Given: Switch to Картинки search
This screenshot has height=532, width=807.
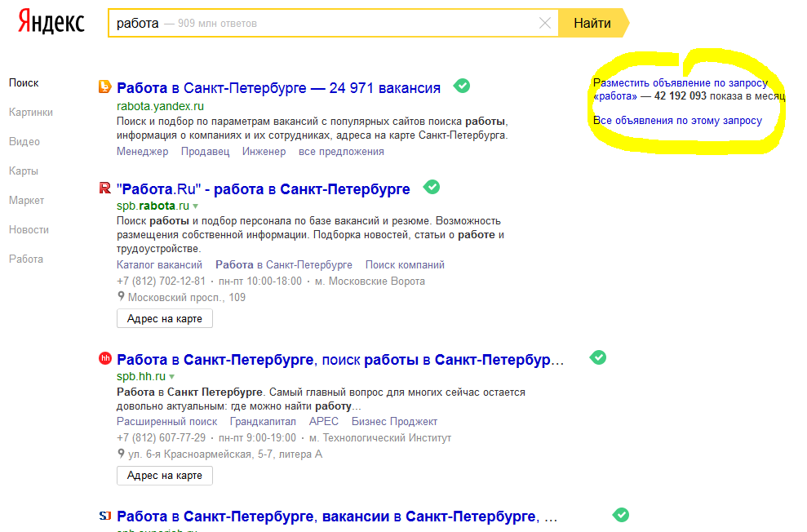Looking at the screenshot, I should pyautogui.click(x=31, y=112).
